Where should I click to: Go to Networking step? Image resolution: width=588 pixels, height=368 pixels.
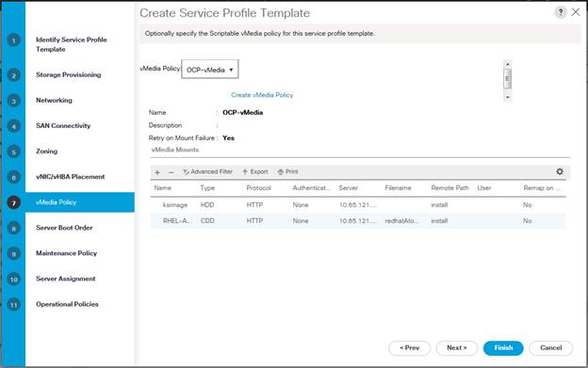(54, 100)
